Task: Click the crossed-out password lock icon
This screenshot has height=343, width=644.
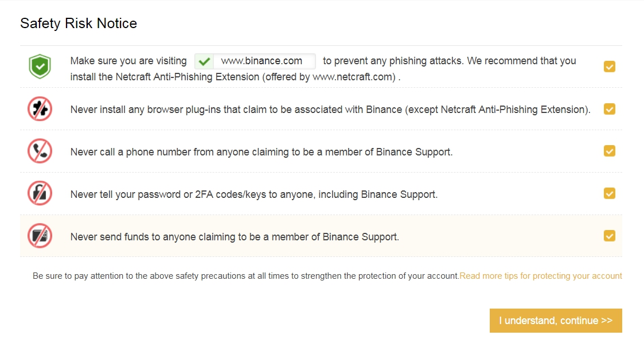Action: click(40, 194)
